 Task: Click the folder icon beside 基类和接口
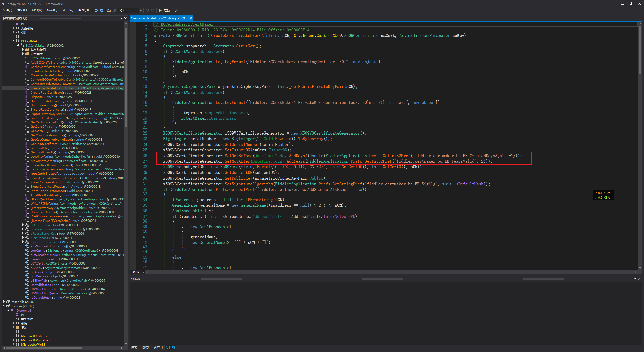tap(27, 50)
